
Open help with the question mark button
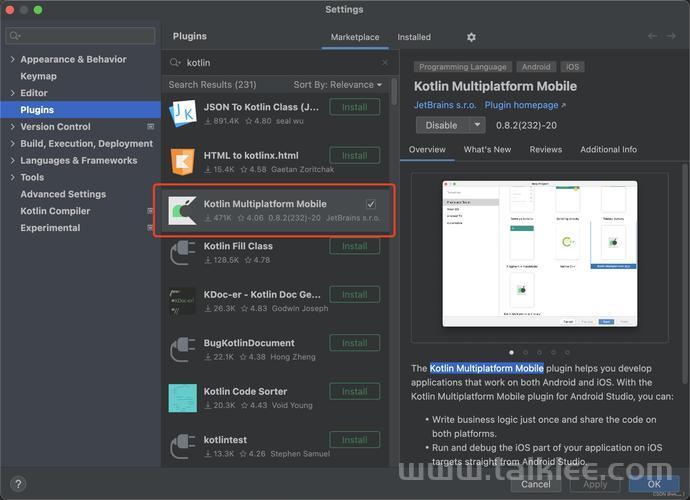click(x=18, y=484)
